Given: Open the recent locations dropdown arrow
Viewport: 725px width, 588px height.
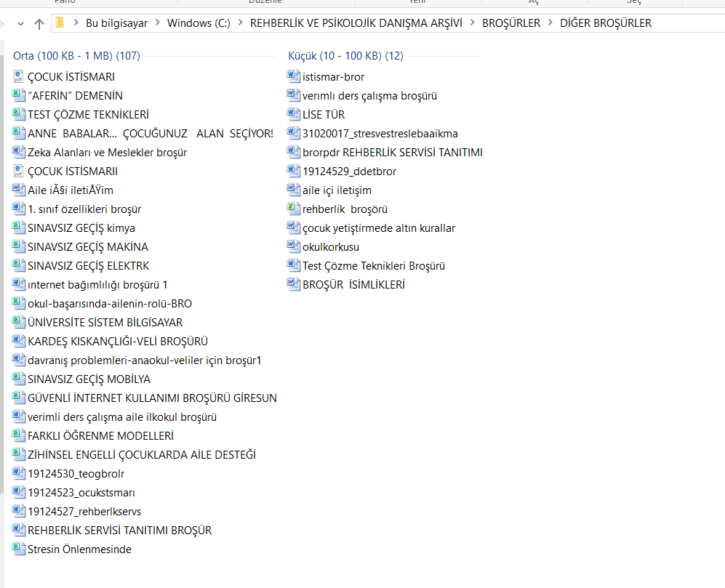Looking at the screenshot, I should click(20, 23).
